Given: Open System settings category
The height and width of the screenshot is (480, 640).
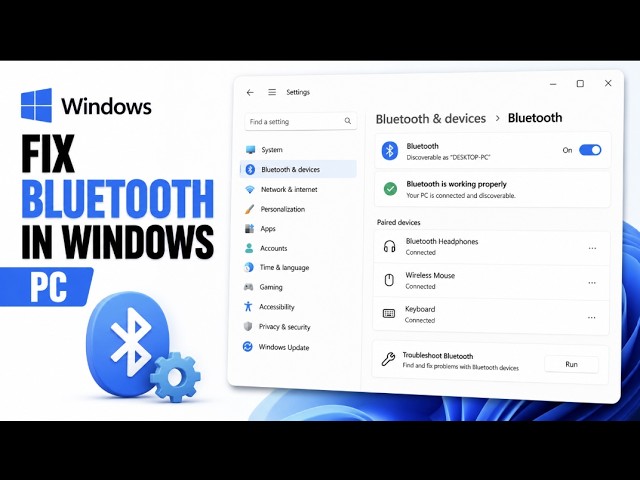Looking at the screenshot, I should point(299,150).
